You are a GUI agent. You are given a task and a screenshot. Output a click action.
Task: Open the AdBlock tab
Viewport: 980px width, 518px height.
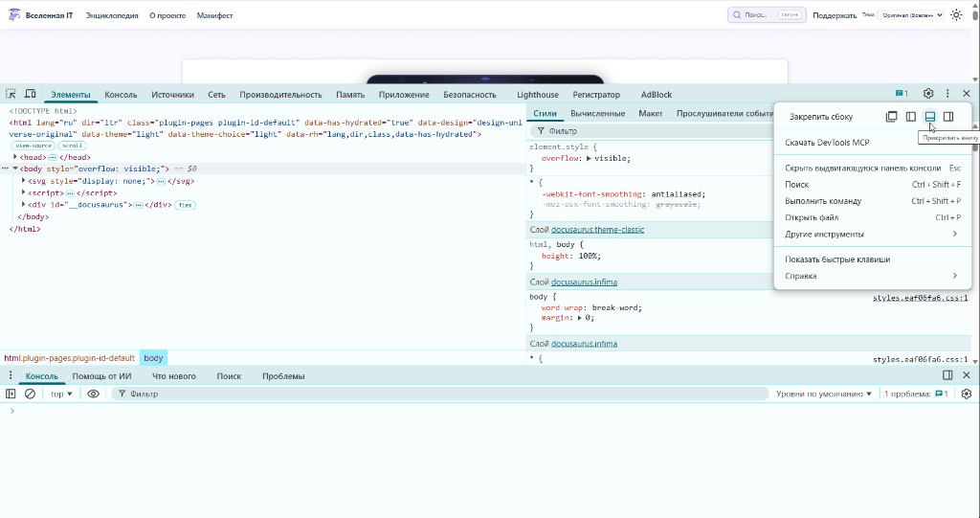coord(657,95)
